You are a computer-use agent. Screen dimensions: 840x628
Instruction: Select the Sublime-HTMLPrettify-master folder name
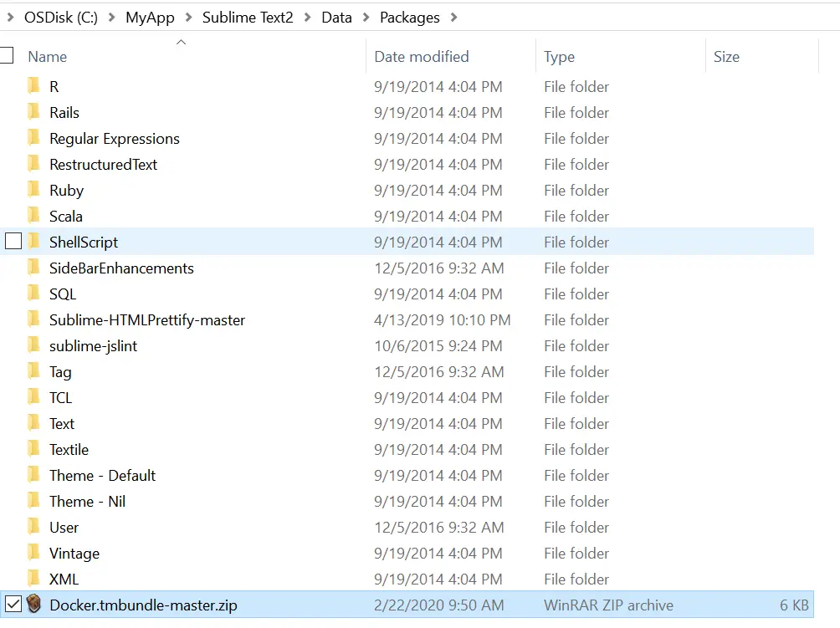coord(147,320)
